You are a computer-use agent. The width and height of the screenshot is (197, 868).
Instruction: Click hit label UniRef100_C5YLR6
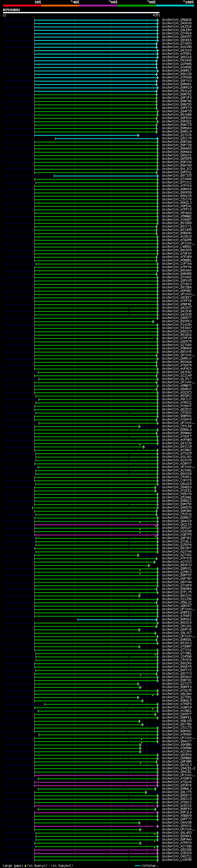point(177,426)
